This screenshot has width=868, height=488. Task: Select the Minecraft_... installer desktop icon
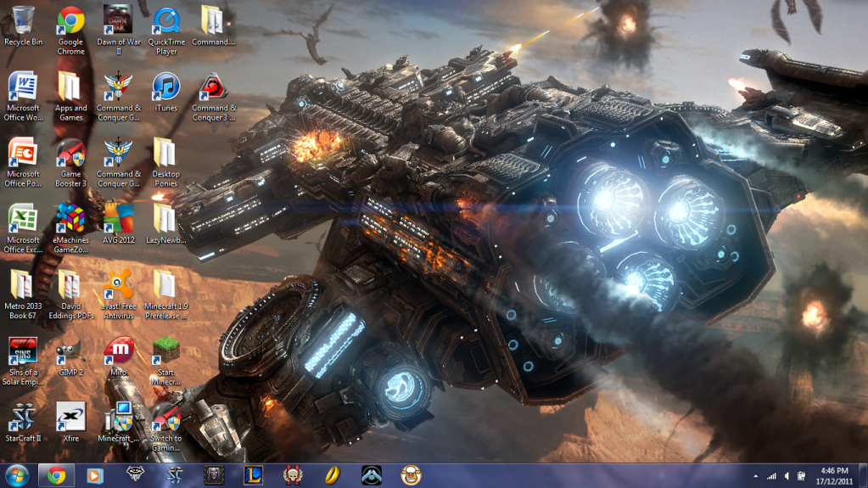coord(119,422)
